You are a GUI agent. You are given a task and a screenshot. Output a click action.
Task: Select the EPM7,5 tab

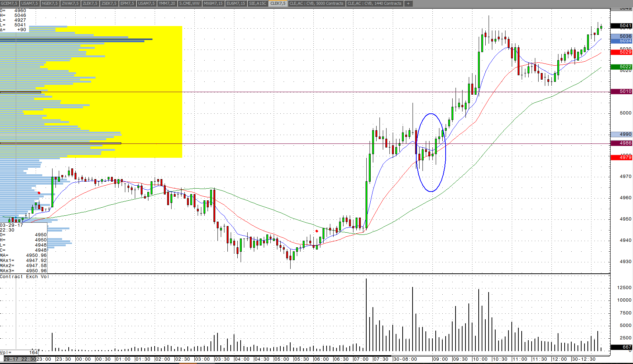coord(127,3)
